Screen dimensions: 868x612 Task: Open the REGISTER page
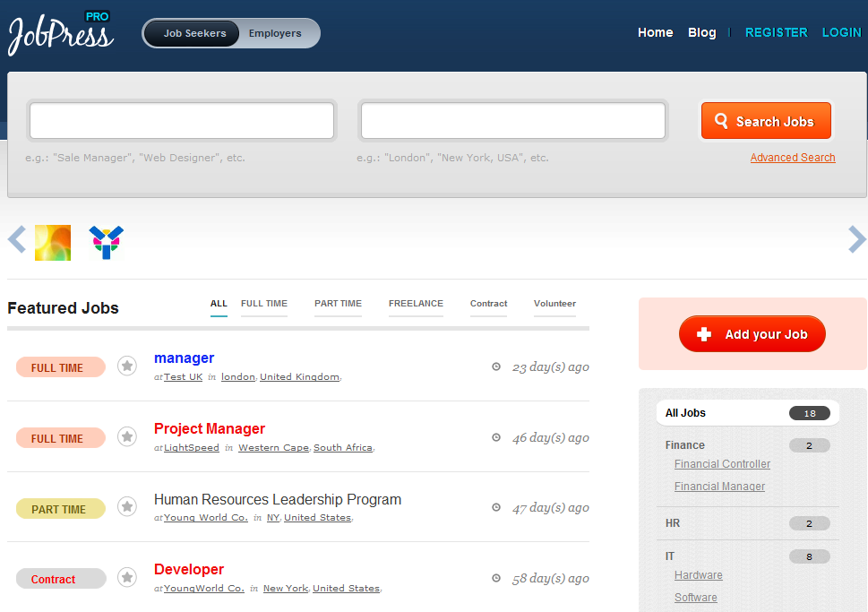[776, 32]
